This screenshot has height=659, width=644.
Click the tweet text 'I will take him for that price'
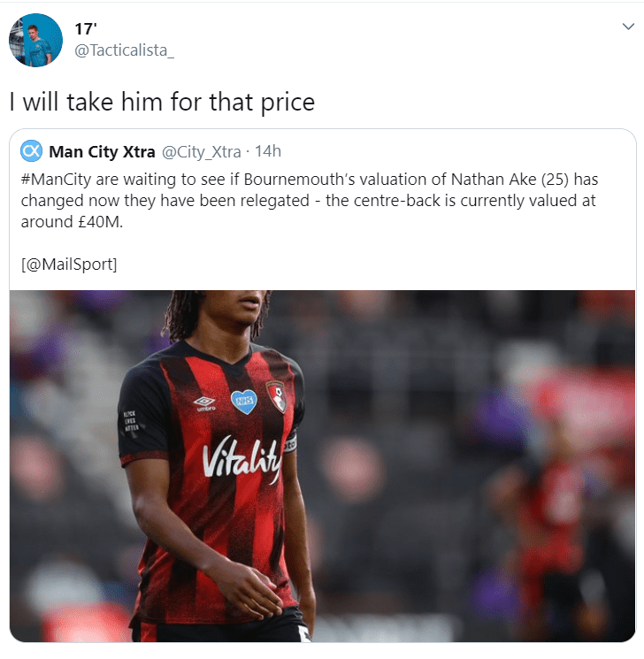click(162, 102)
